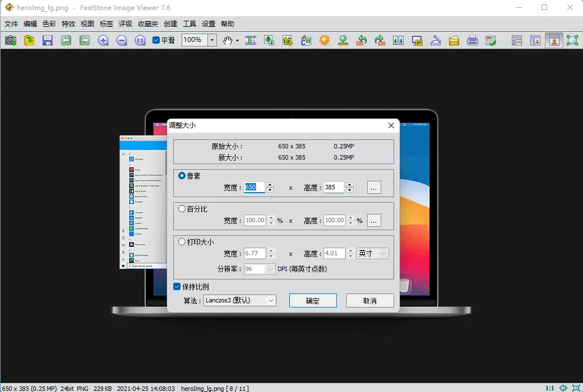Select the 百分比 radio button

pos(182,209)
